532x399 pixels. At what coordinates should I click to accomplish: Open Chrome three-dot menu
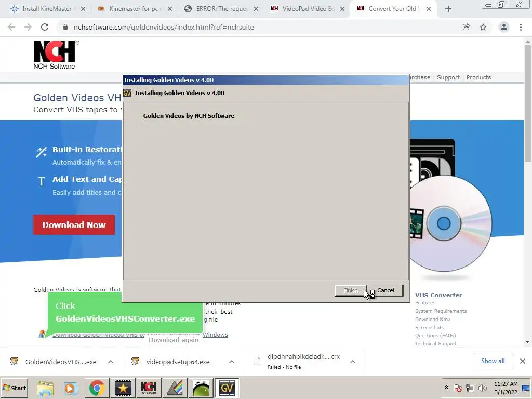point(521,27)
